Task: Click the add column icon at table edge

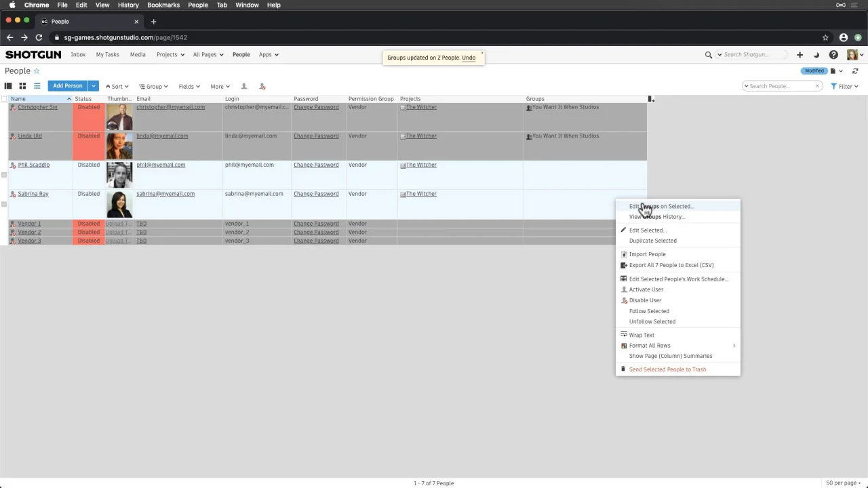Action: click(651, 99)
